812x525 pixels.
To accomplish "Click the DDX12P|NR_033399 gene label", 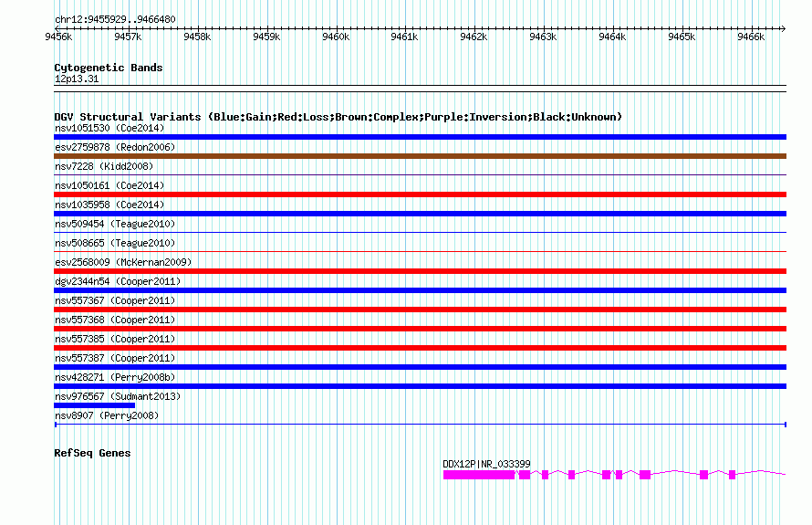I will pyautogui.click(x=486, y=464).
